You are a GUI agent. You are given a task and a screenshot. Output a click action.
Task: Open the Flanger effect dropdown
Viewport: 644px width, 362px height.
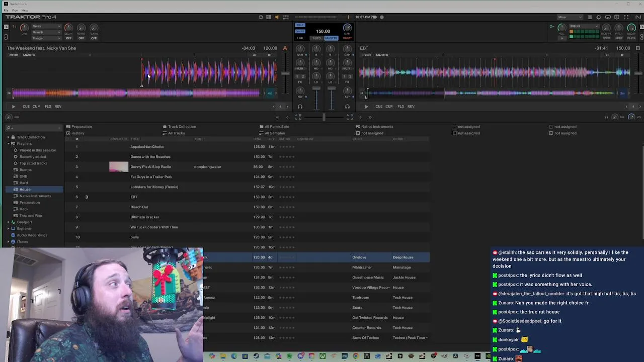[46, 38]
